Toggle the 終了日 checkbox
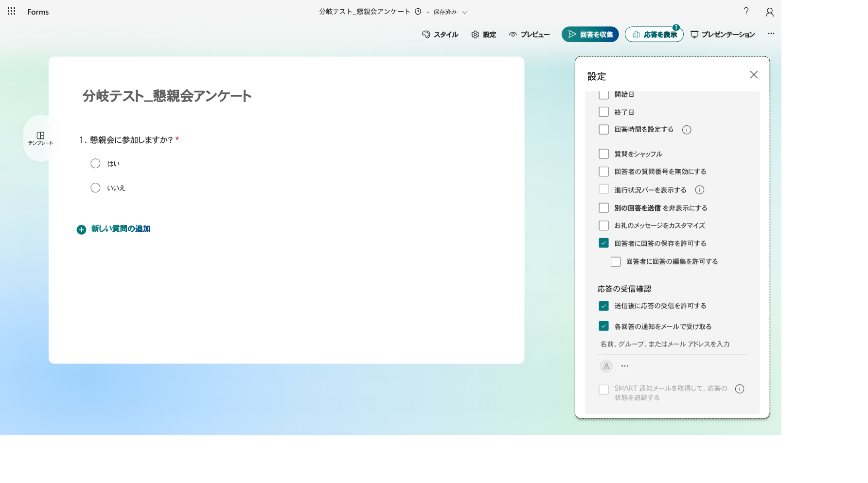 point(603,112)
